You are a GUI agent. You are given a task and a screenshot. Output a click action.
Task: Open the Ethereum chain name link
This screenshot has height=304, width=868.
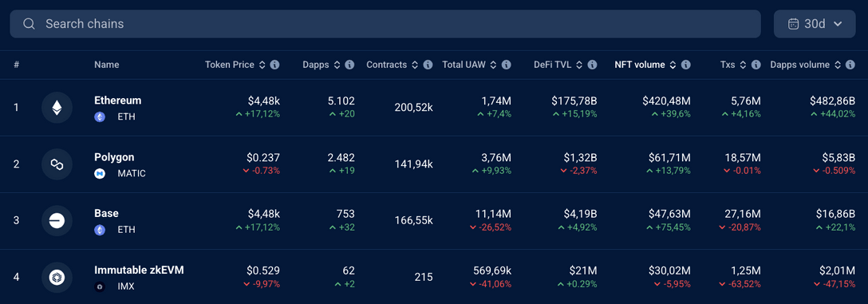[x=118, y=101]
